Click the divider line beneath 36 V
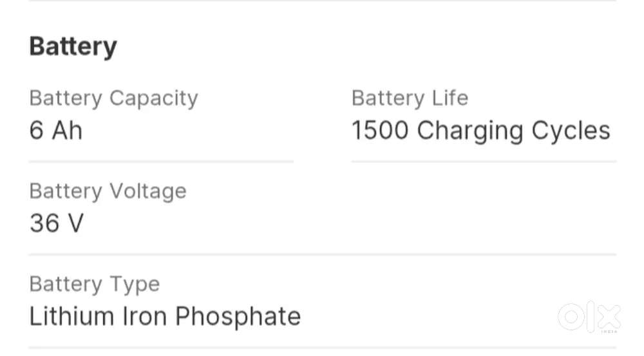 click(322, 254)
